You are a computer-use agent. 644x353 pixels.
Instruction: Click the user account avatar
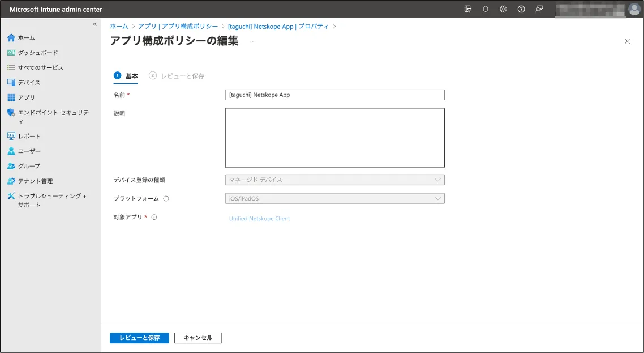(x=634, y=9)
